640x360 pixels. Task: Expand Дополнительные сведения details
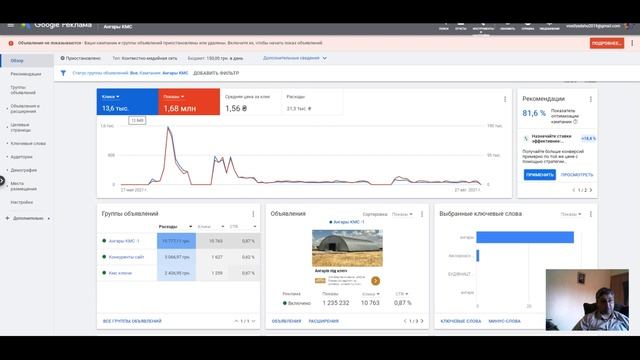coord(295,58)
